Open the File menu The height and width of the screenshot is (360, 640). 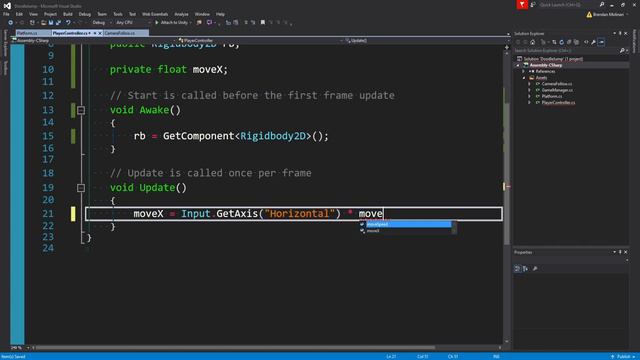pyautogui.click(x=6, y=14)
